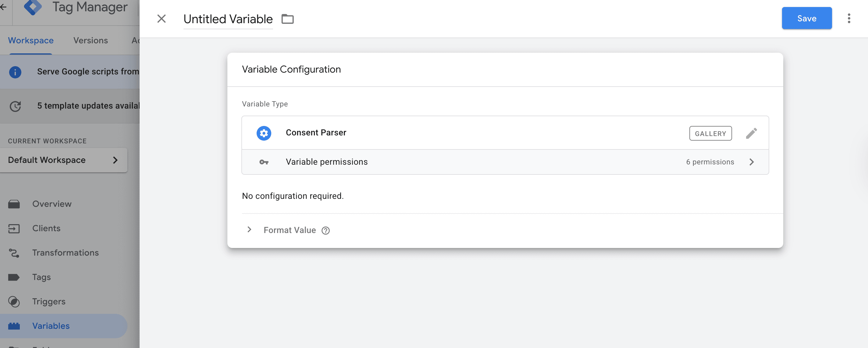Click the Consent Parser gear icon

coord(264,133)
